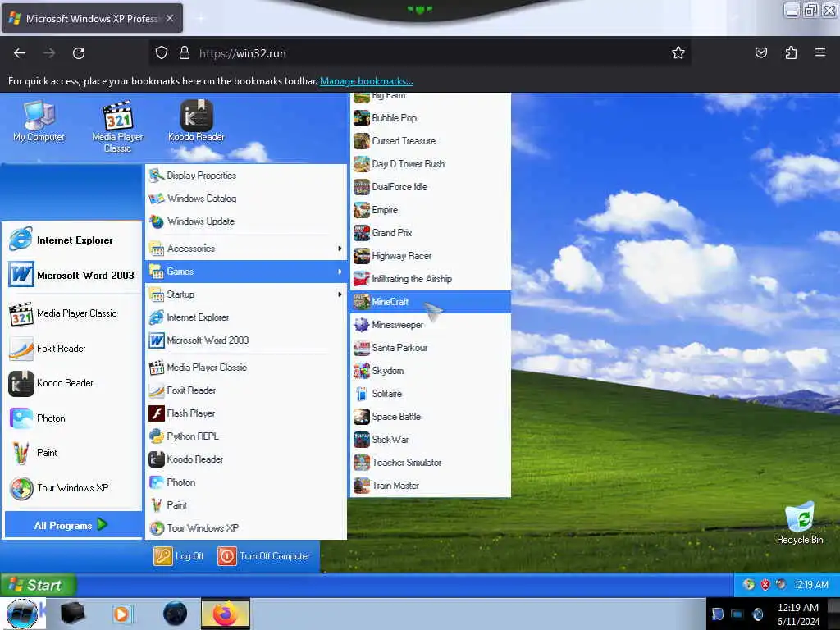Screen dimensions: 840x630
Task: Open Media Player Classic in programs list
Action: pyautogui.click(x=246, y=367)
